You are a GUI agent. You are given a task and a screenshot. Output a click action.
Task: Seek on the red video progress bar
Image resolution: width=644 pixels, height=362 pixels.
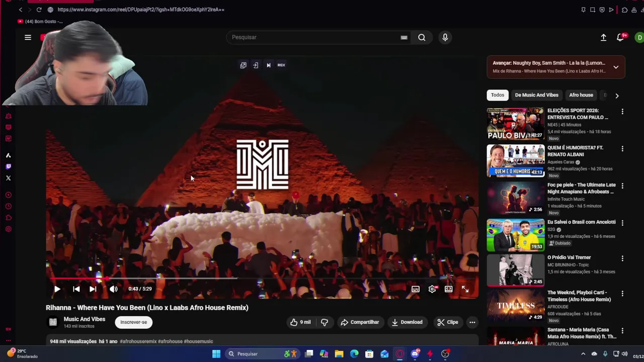tap(262, 278)
